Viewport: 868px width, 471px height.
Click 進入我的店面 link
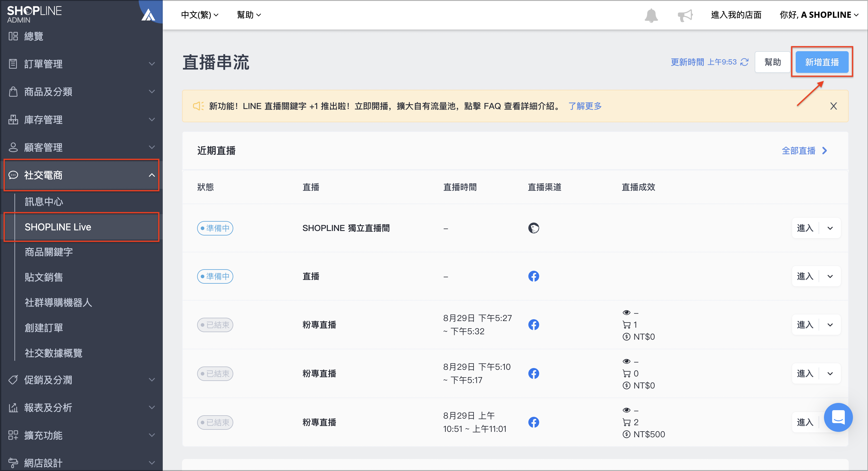pyautogui.click(x=736, y=15)
